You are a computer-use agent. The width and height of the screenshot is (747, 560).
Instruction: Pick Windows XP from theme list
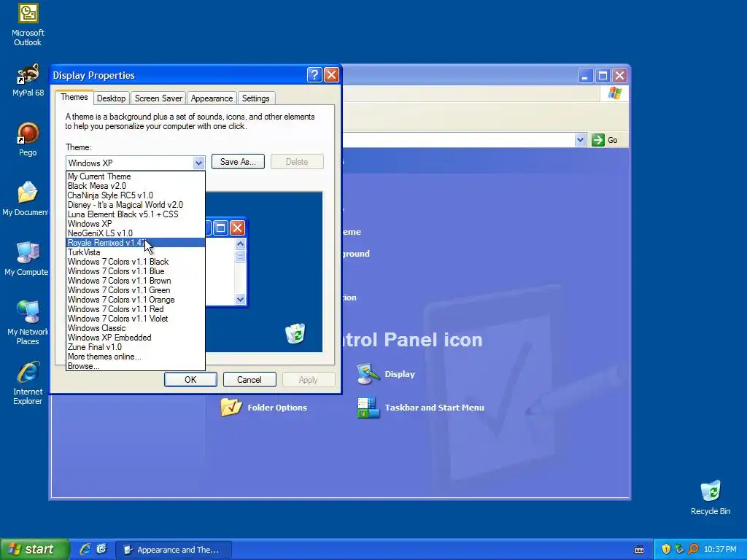point(136,224)
